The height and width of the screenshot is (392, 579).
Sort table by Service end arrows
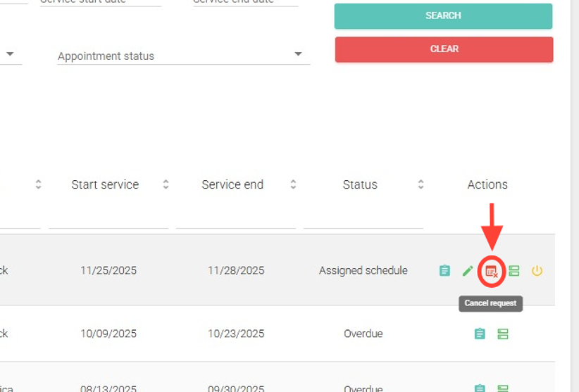[293, 184]
